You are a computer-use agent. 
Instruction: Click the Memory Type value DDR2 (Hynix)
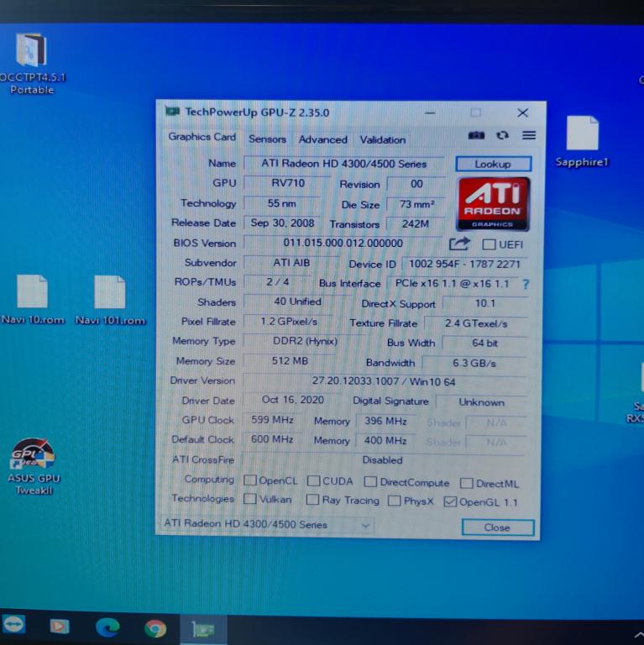(305, 341)
